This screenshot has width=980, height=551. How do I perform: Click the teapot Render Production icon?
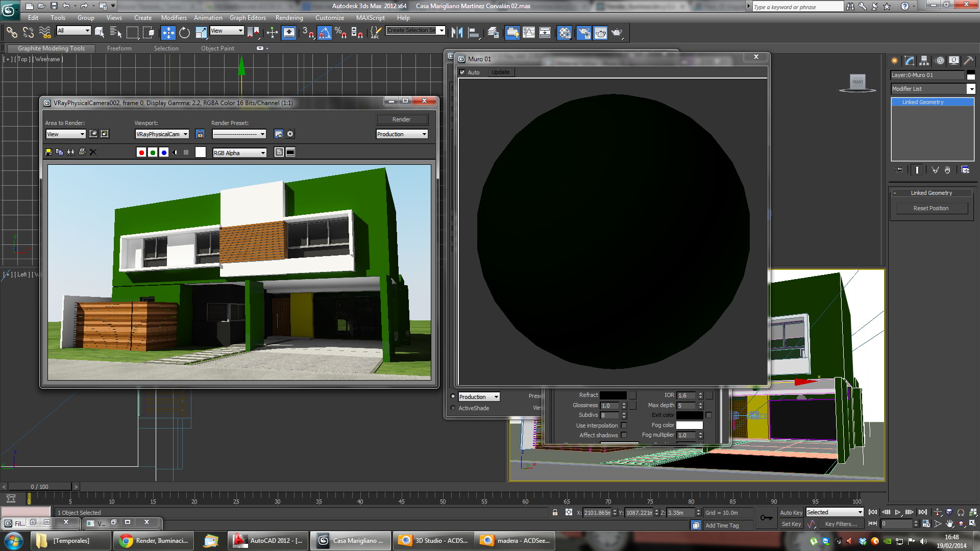(617, 33)
